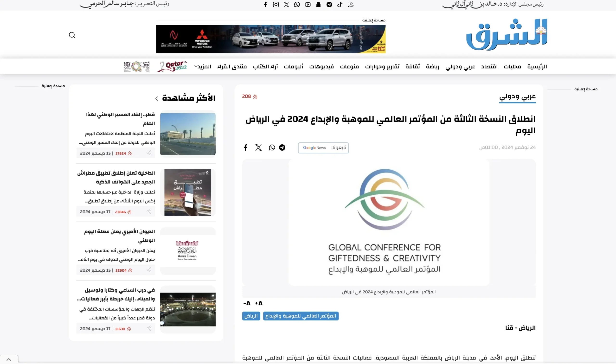Go to the رياضة section
The height and width of the screenshot is (364, 616).
point(432,66)
